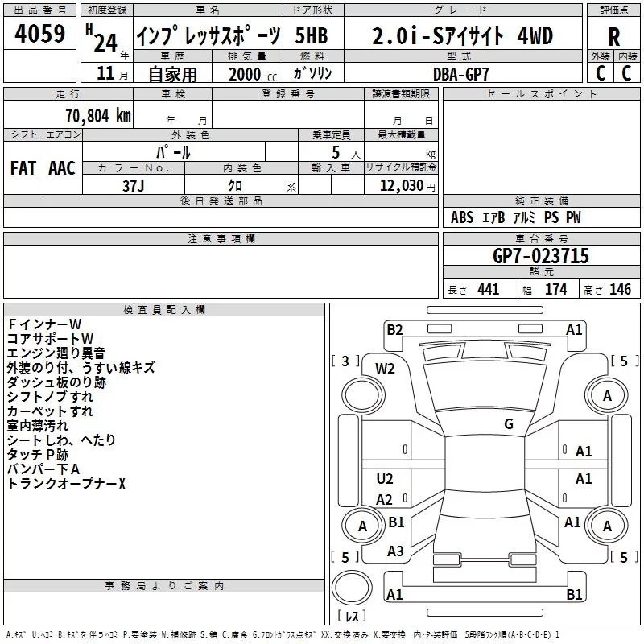
Task: Select the length value 441
Action: click(489, 289)
